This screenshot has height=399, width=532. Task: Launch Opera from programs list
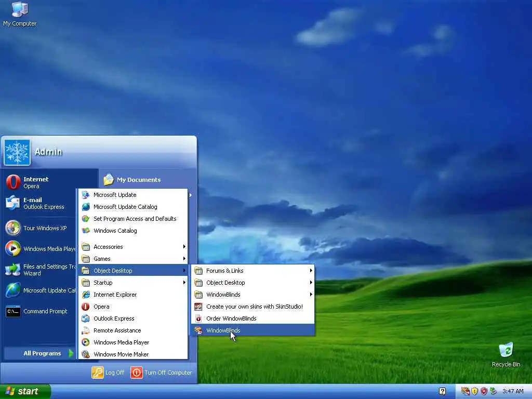tap(133, 307)
